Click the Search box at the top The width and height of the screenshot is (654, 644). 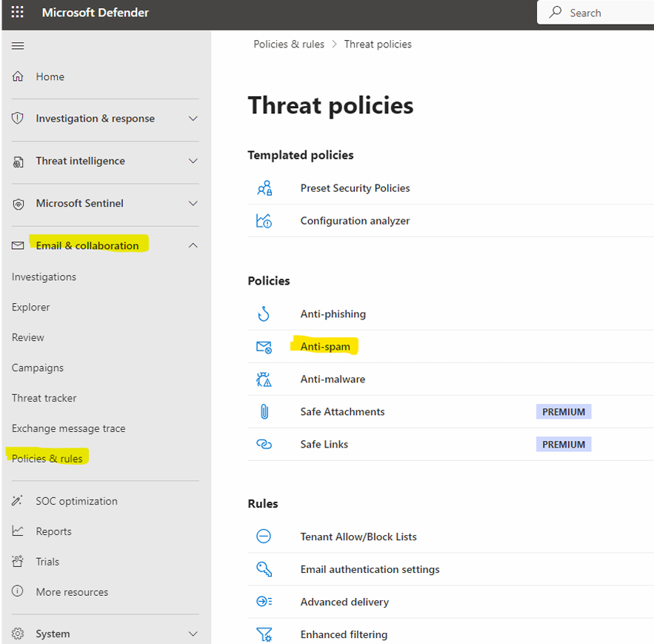[593, 12]
